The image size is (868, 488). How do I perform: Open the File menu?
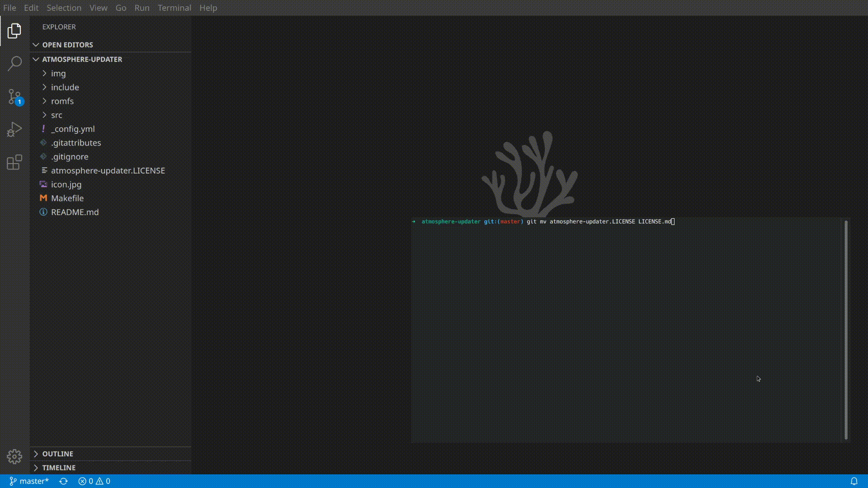coord(9,8)
